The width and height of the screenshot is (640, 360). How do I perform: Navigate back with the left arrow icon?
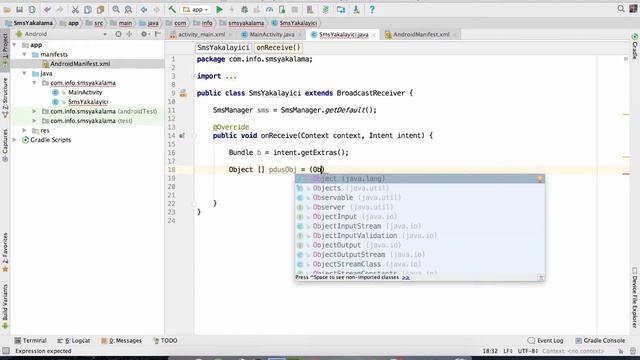(x=144, y=9)
